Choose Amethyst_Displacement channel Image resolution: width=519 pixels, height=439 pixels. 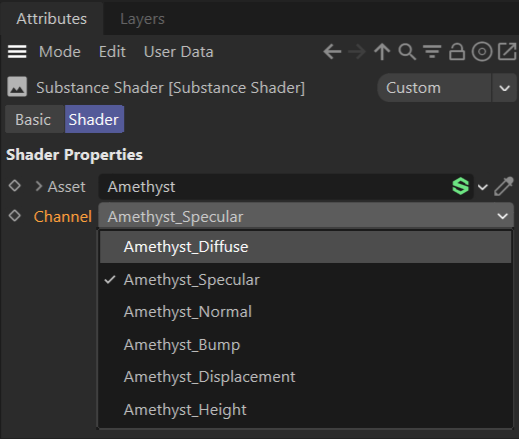click(x=306, y=377)
